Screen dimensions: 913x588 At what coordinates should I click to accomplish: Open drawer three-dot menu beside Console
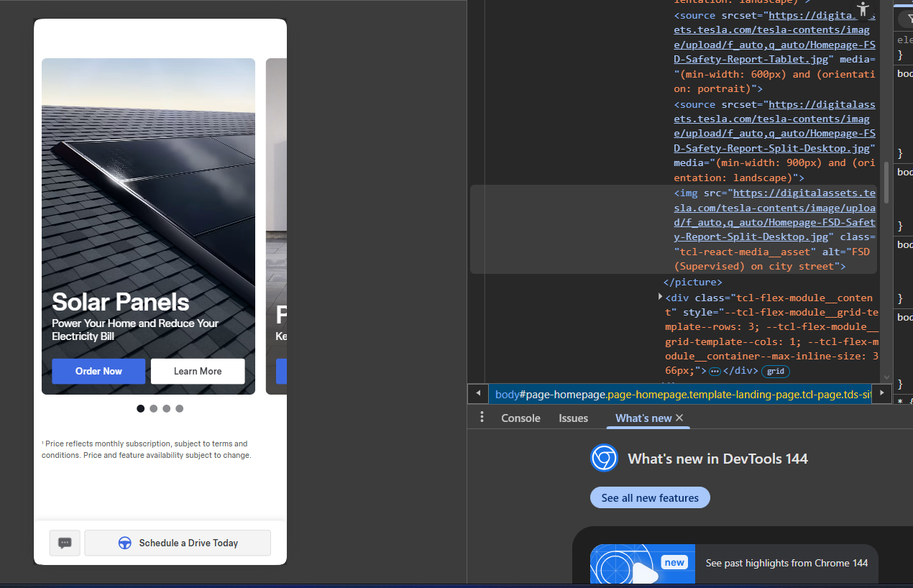click(482, 418)
